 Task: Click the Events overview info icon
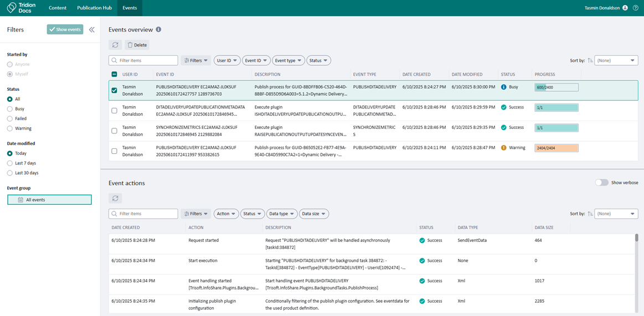point(158,29)
